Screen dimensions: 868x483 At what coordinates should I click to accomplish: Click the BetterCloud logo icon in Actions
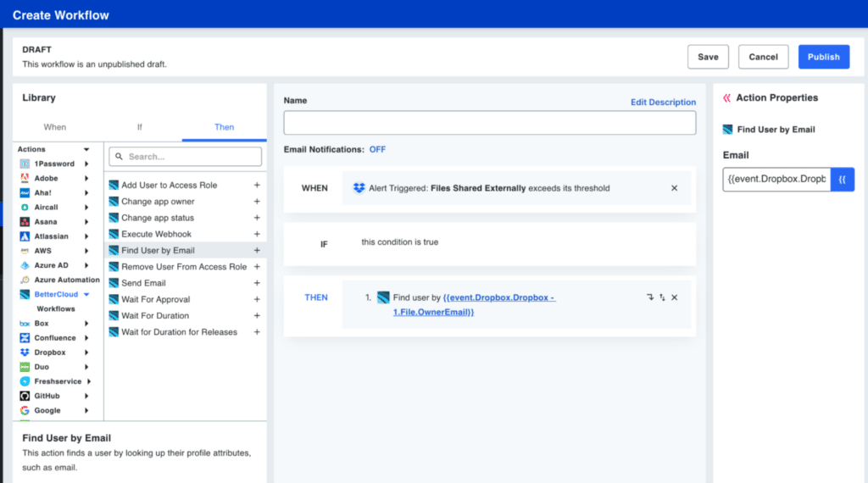25,294
